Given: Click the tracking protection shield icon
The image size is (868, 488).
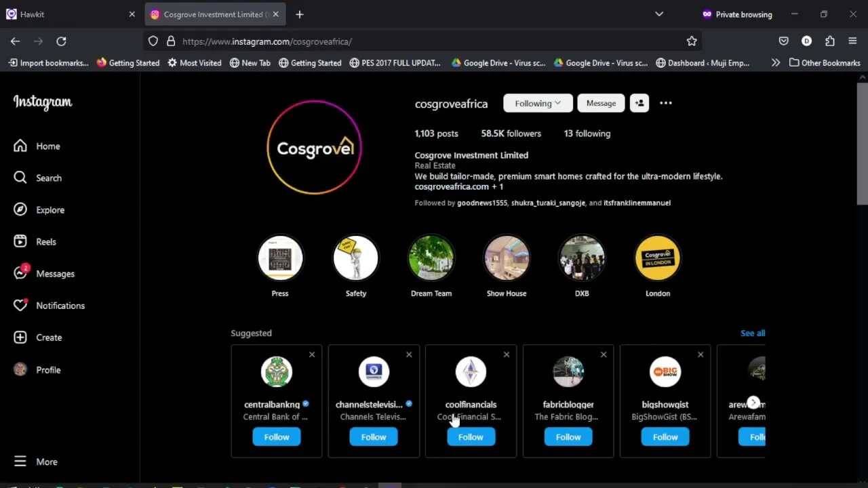Looking at the screenshot, I should (x=153, y=41).
